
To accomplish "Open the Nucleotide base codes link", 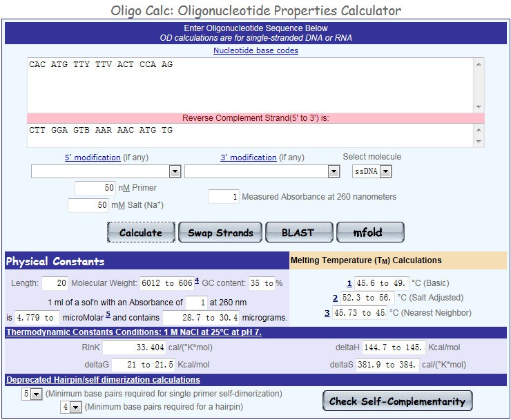I will (x=256, y=50).
